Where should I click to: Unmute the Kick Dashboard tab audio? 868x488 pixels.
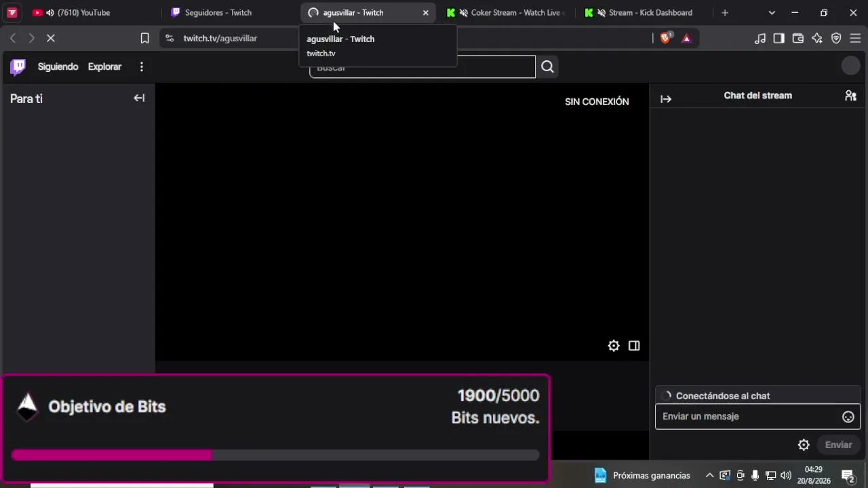(x=601, y=12)
